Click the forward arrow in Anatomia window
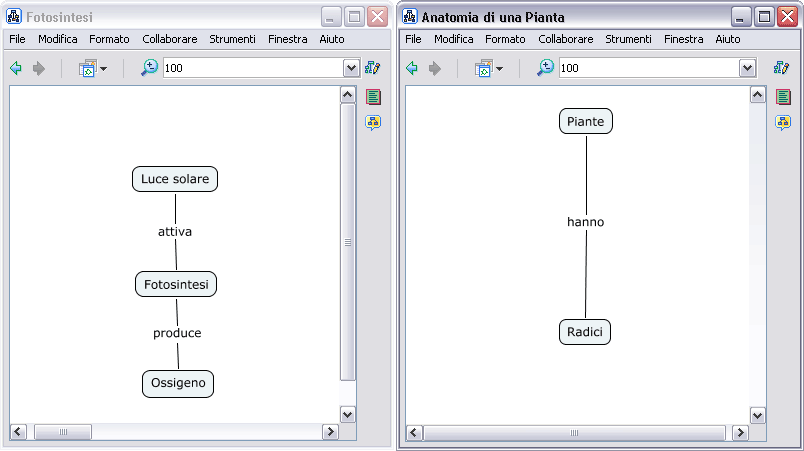The image size is (804, 451). (x=435, y=68)
